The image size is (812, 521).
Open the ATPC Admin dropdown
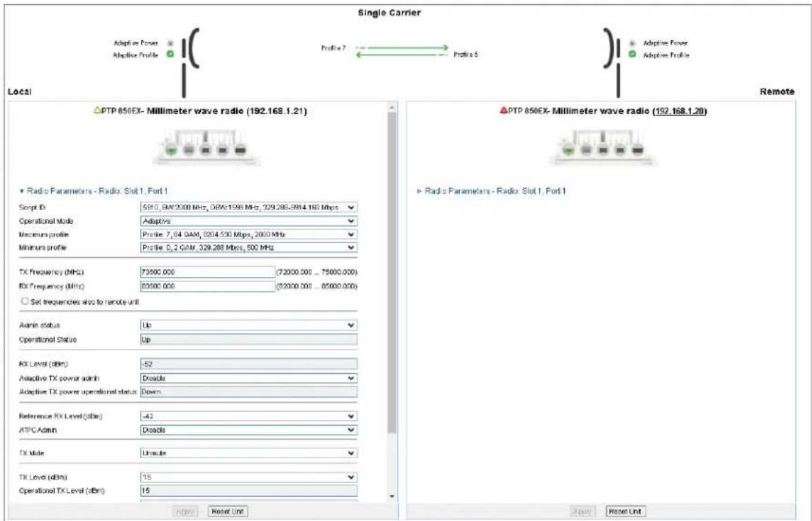(249, 430)
